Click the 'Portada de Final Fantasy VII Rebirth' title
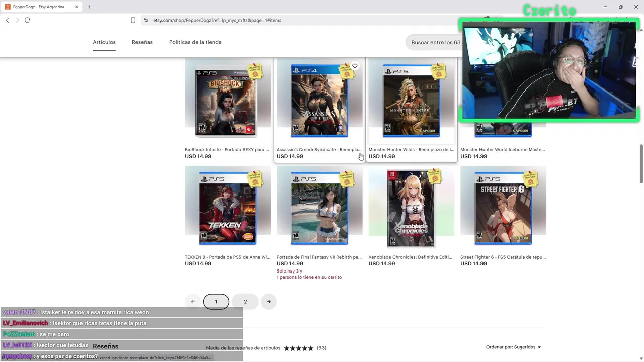 (x=319, y=257)
